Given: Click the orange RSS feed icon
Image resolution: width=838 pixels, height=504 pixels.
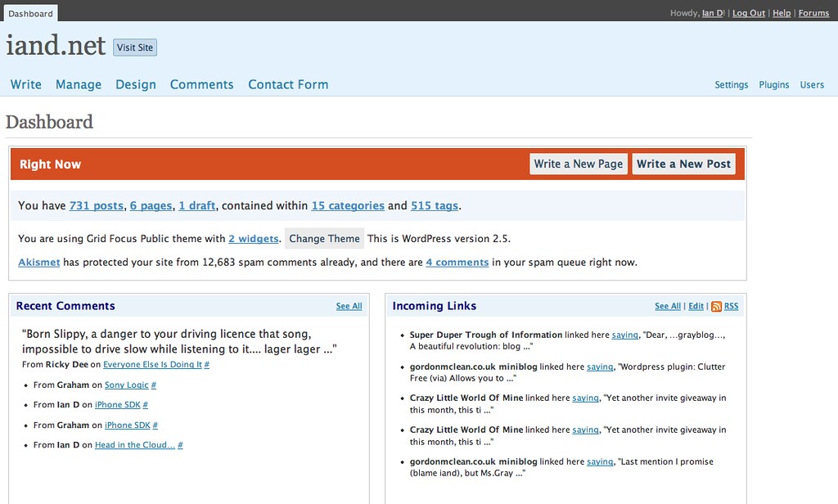Looking at the screenshot, I should click(716, 306).
